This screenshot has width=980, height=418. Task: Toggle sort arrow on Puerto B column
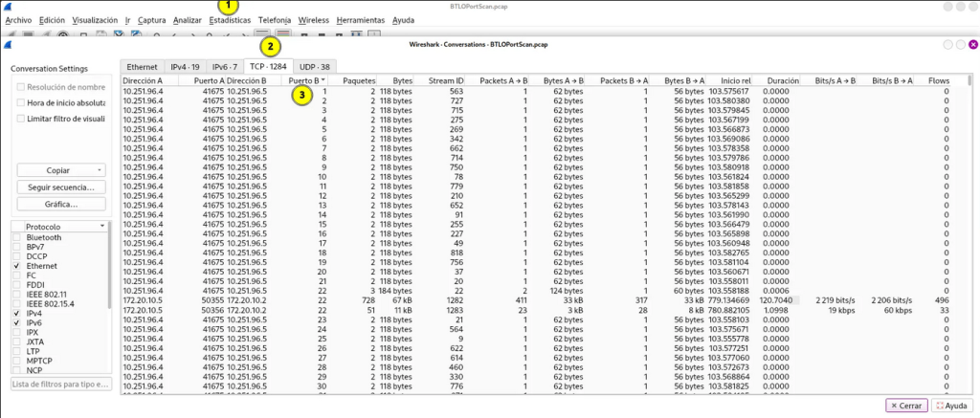tap(325, 80)
